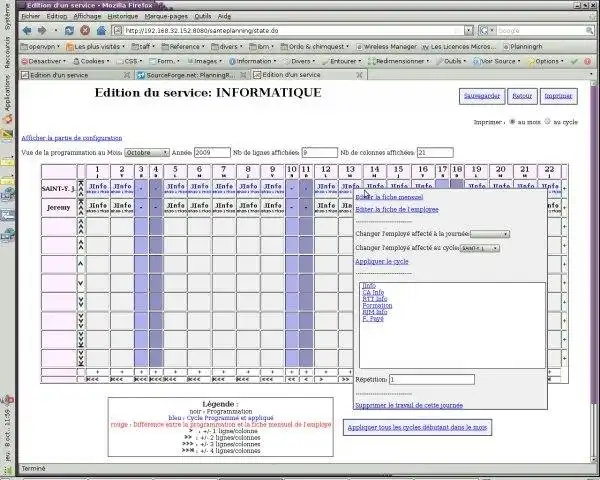The height and width of the screenshot is (480, 600).
Task: Click the Nb de colonnes affichées field
Action: click(x=435, y=152)
